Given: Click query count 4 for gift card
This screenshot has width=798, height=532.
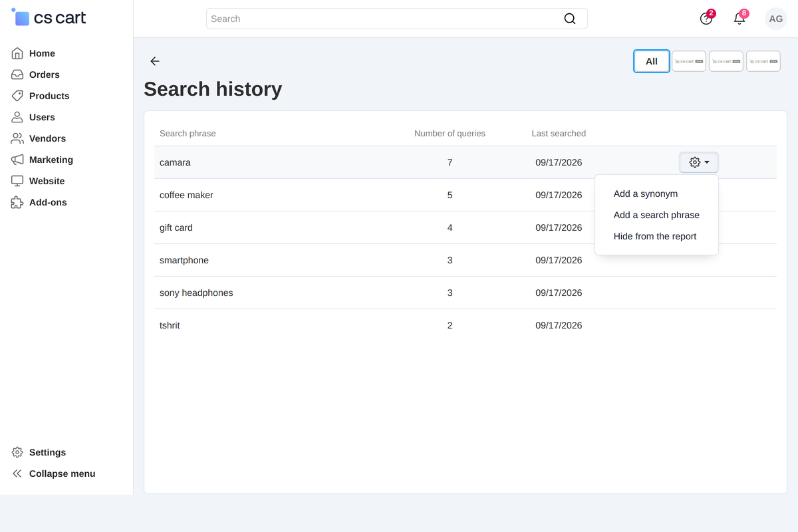Looking at the screenshot, I should (x=450, y=227).
